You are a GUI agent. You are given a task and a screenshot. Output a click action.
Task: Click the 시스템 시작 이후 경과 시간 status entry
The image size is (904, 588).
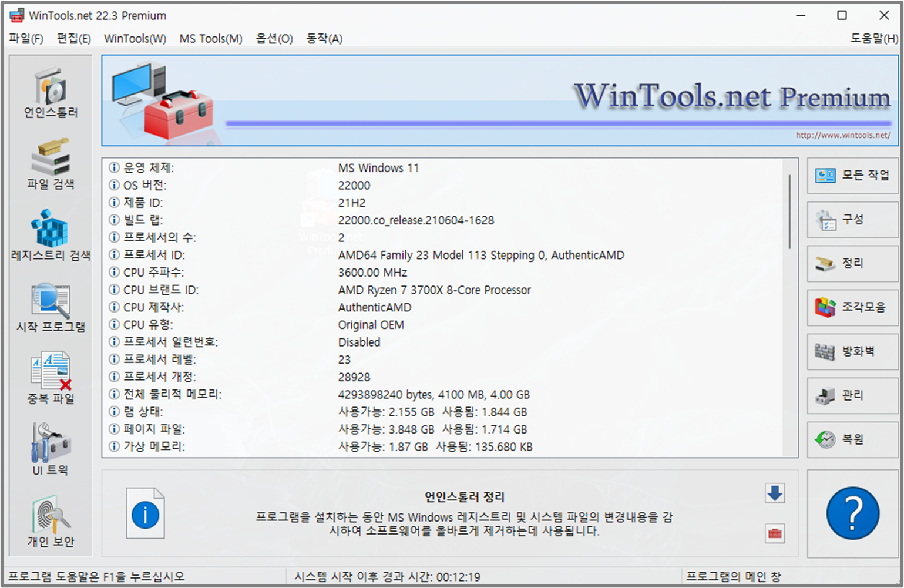pyautogui.click(x=387, y=577)
